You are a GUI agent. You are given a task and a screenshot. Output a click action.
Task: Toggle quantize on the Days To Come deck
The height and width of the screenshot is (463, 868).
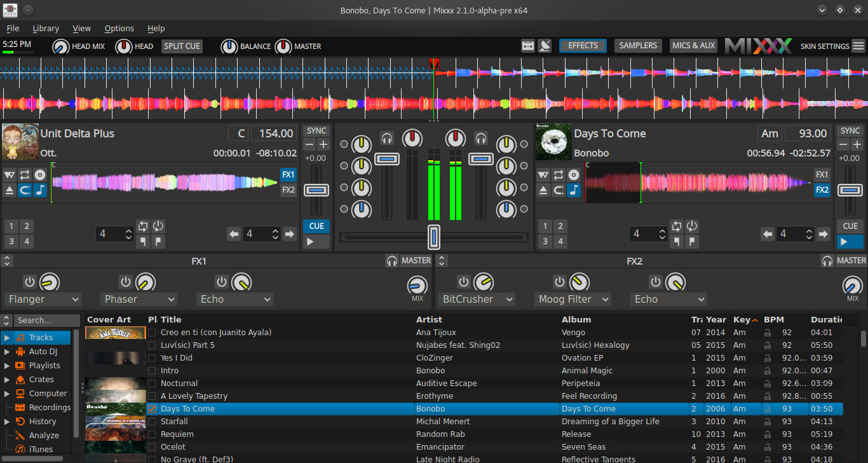tap(559, 190)
